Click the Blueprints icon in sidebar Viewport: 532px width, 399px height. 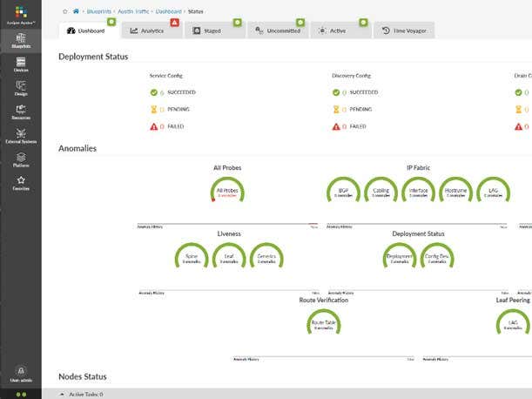tap(20, 40)
